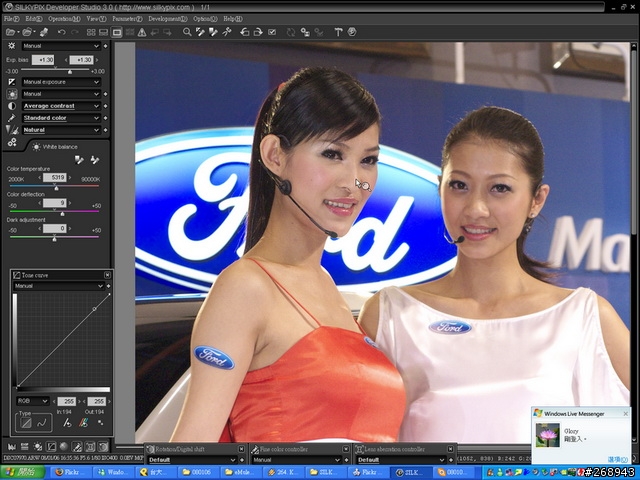This screenshot has width=640, height=480.
Task: Open the Manual exposure dropdown
Action: (x=61, y=82)
